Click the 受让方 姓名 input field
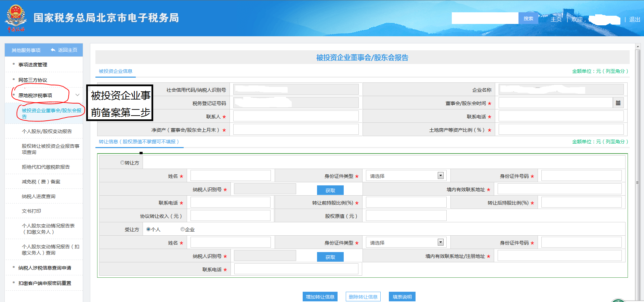Viewport: 644px width, 302px height. (231, 242)
